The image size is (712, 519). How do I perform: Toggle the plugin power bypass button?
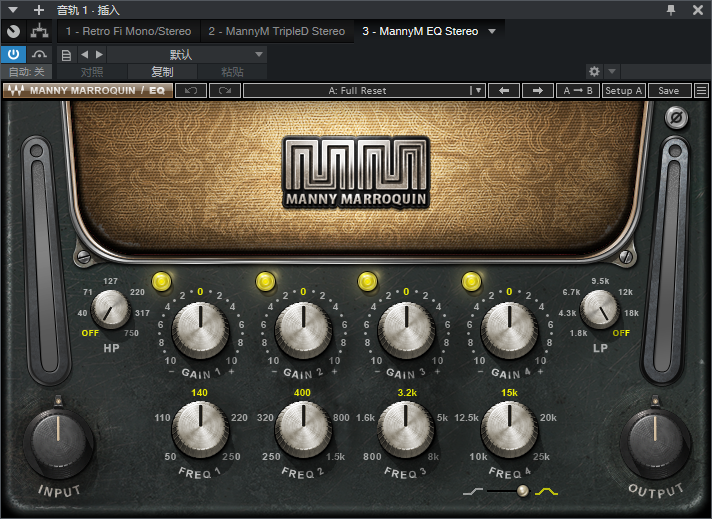[13, 54]
